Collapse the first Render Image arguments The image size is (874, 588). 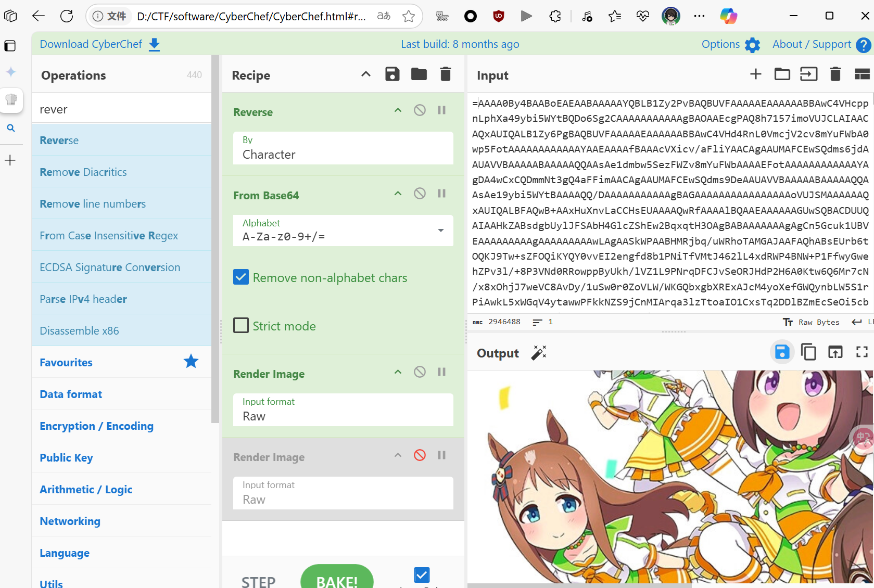[398, 372]
